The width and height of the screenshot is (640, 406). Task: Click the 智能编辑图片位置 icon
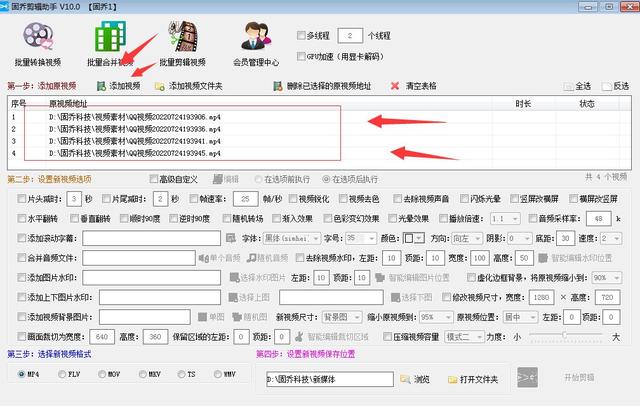(380, 278)
